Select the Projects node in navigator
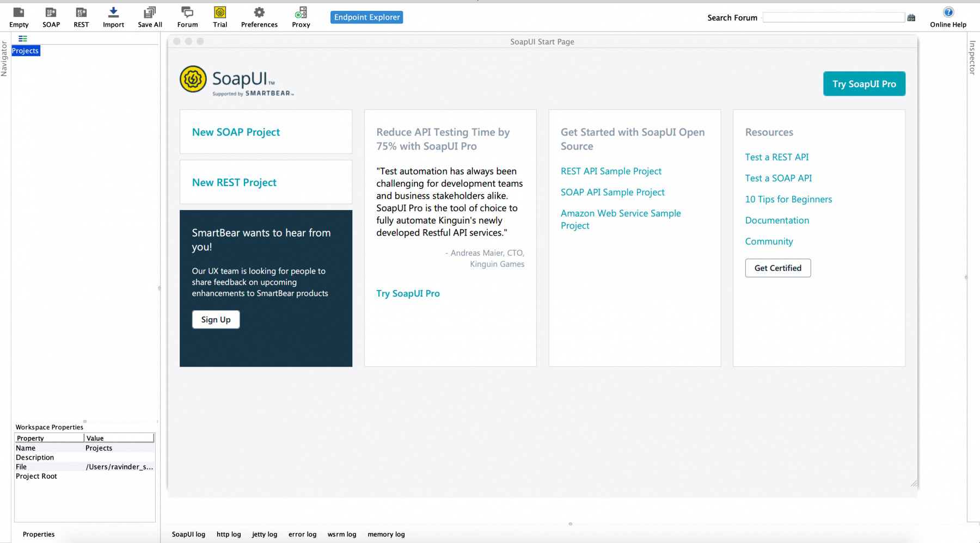This screenshot has height=543, width=980. point(26,51)
